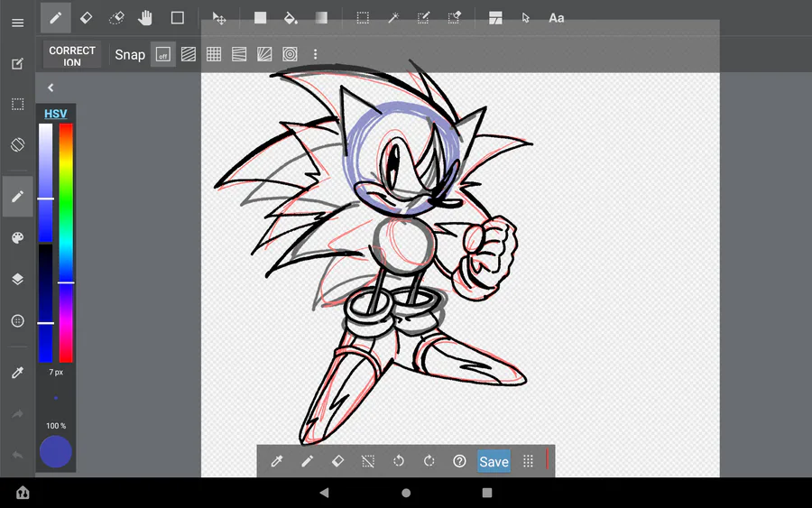
Task: Adjust the saturation slider bar
Action: click(46, 183)
